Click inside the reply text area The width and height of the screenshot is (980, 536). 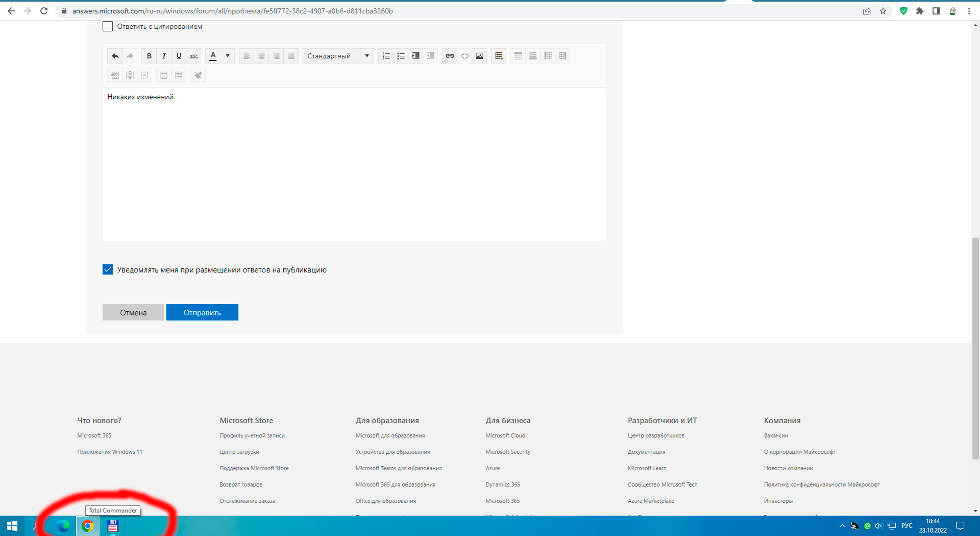(x=354, y=164)
